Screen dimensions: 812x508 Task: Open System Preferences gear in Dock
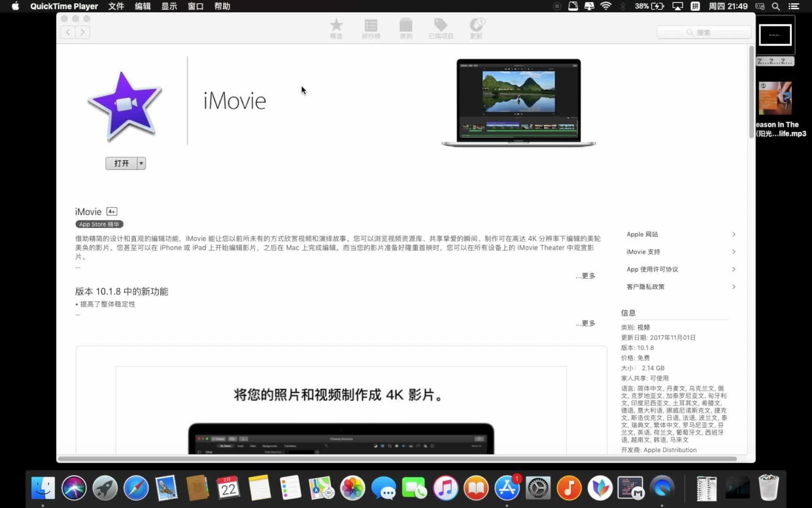click(x=538, y=488)
